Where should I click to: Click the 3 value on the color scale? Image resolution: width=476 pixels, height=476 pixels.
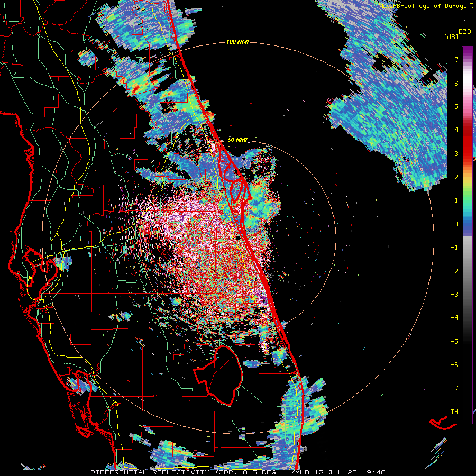coord(456,153)
